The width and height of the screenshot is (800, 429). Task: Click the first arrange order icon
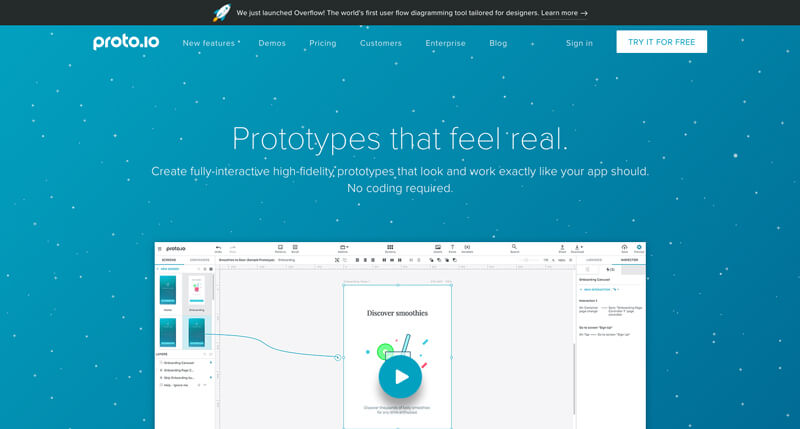431,260
